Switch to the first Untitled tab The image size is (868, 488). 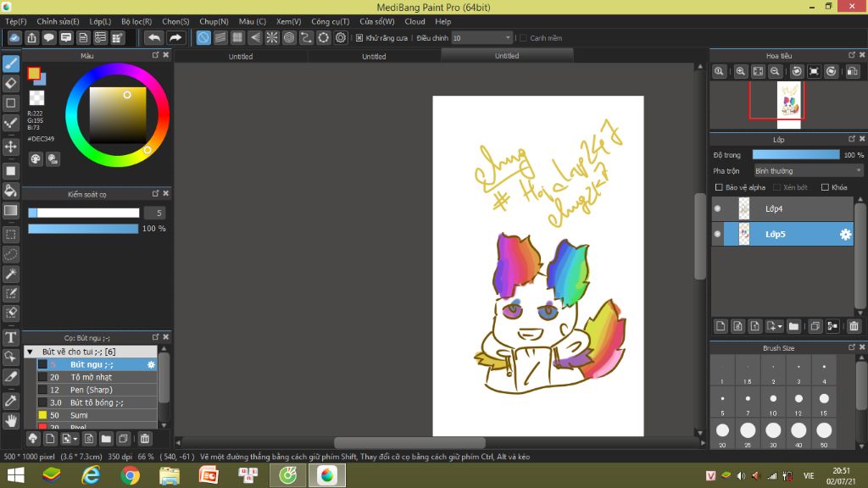pyautogui.click(x=241, y=57)
